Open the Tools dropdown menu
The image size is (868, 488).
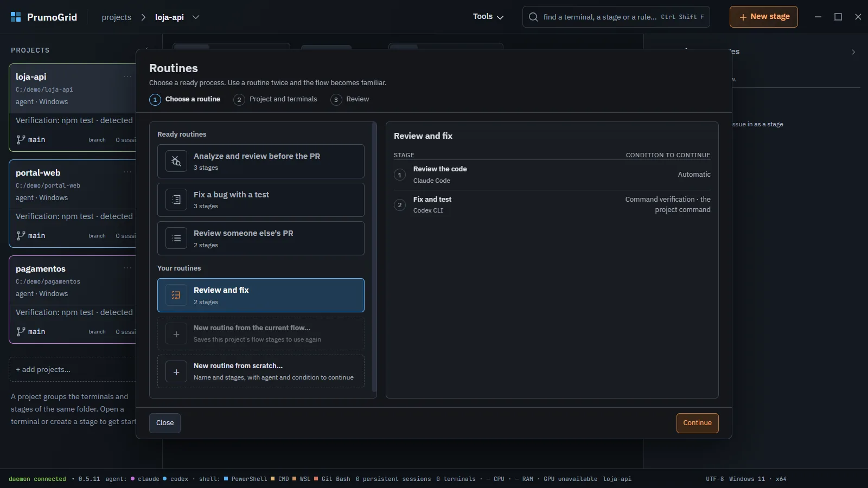(x=488, y=17)
